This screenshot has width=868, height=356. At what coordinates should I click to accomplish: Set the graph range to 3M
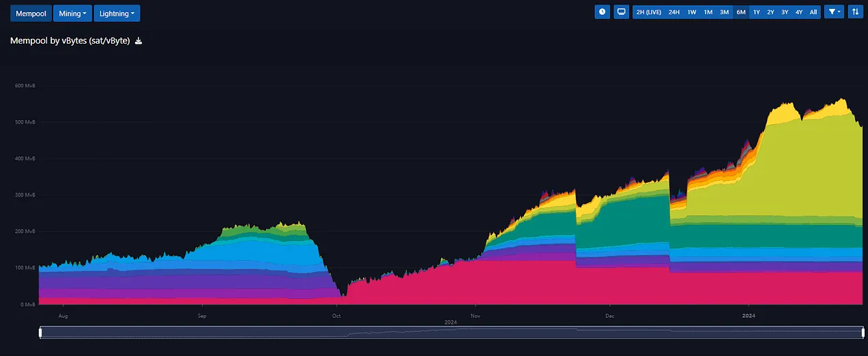pyautogui.click(x=724, y=12)
